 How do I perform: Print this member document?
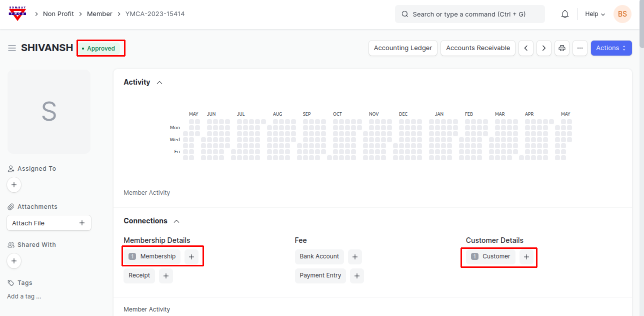click(562, 48)
